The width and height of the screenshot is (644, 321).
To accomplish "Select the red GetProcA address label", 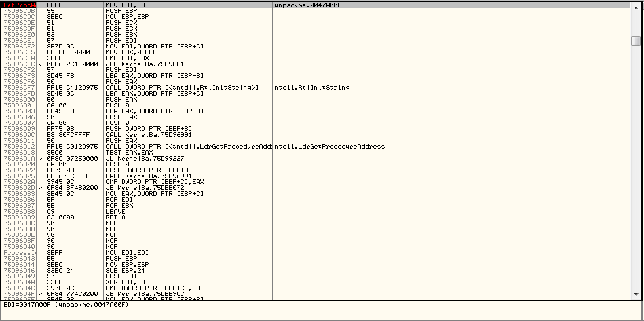I will coord(19,5).
